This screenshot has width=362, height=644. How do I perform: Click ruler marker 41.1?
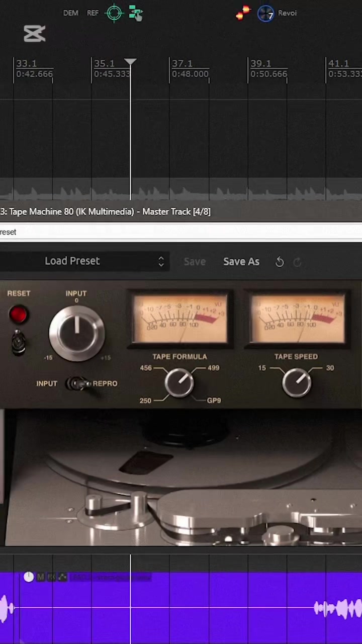click(x=338, y=63)
